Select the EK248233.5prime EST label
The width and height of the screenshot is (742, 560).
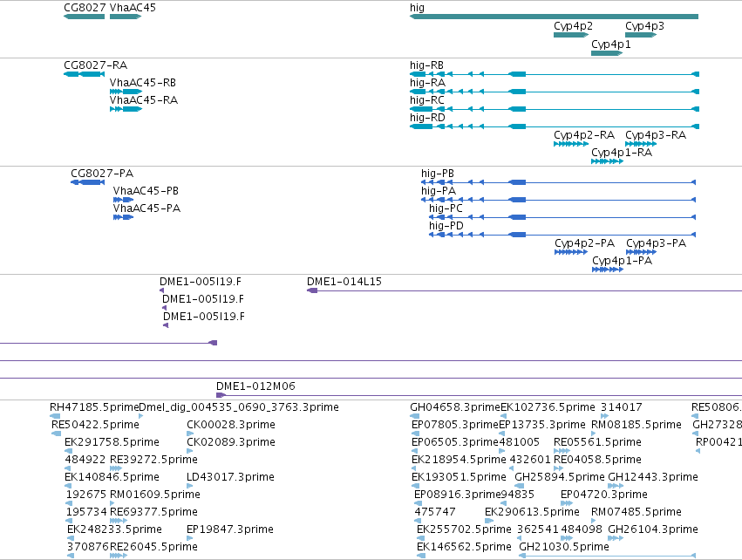pos(114,529)
